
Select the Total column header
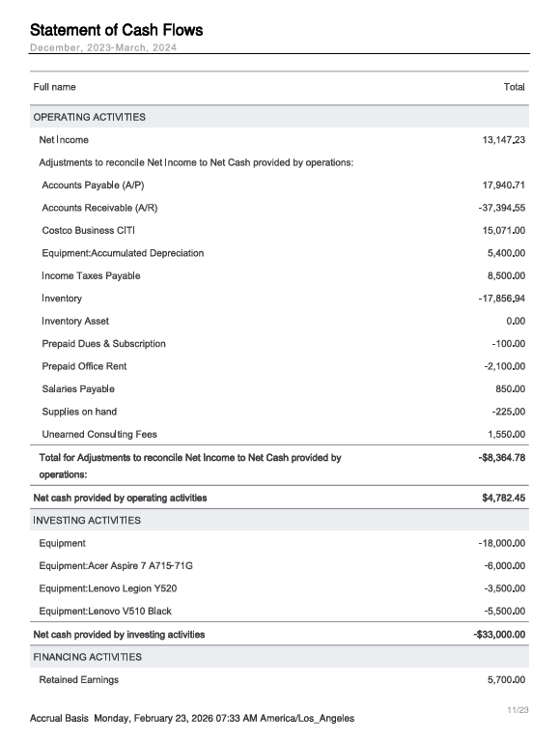coord(514,87)
